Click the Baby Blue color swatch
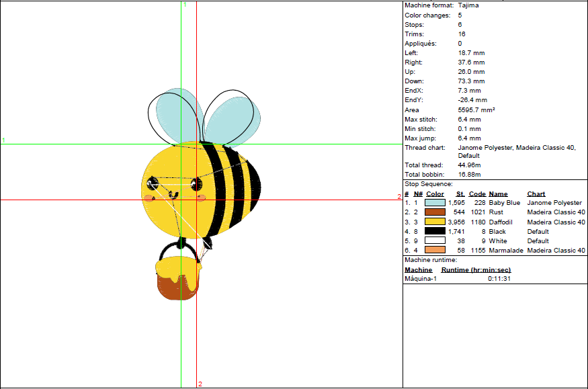This screenshot has width=588, height=389. pos(435,202)
